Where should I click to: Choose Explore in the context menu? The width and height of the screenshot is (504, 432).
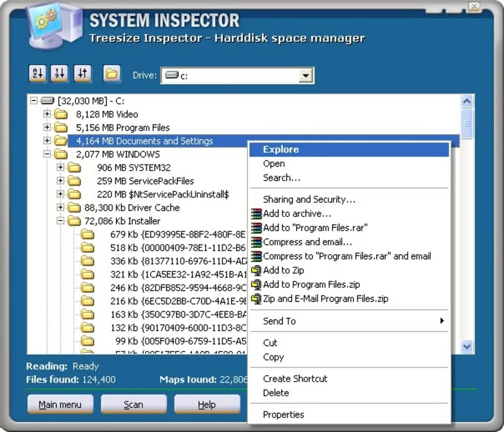[349, 150]
